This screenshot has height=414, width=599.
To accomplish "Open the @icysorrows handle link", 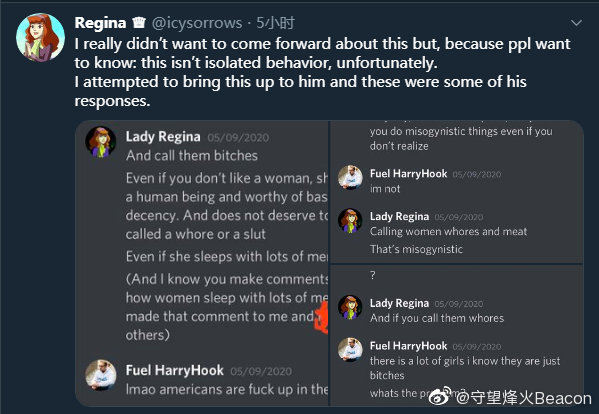I will tap(197, 23).
